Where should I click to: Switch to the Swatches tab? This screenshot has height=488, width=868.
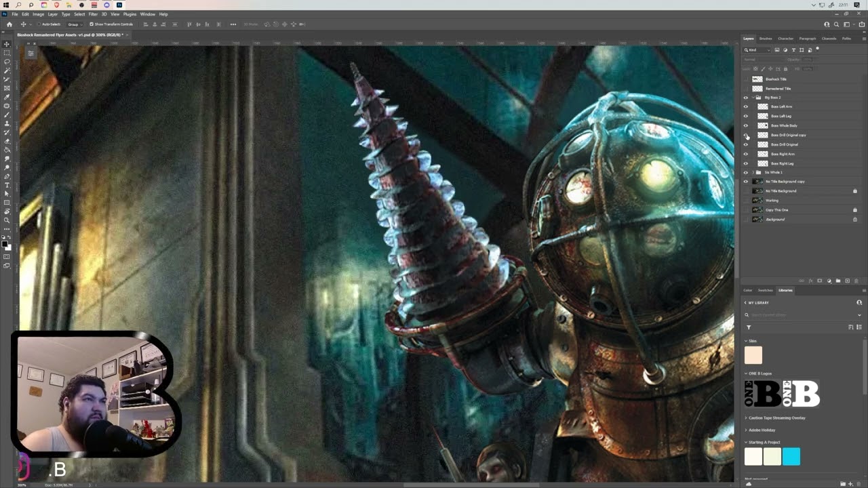(x=766, y=290)
